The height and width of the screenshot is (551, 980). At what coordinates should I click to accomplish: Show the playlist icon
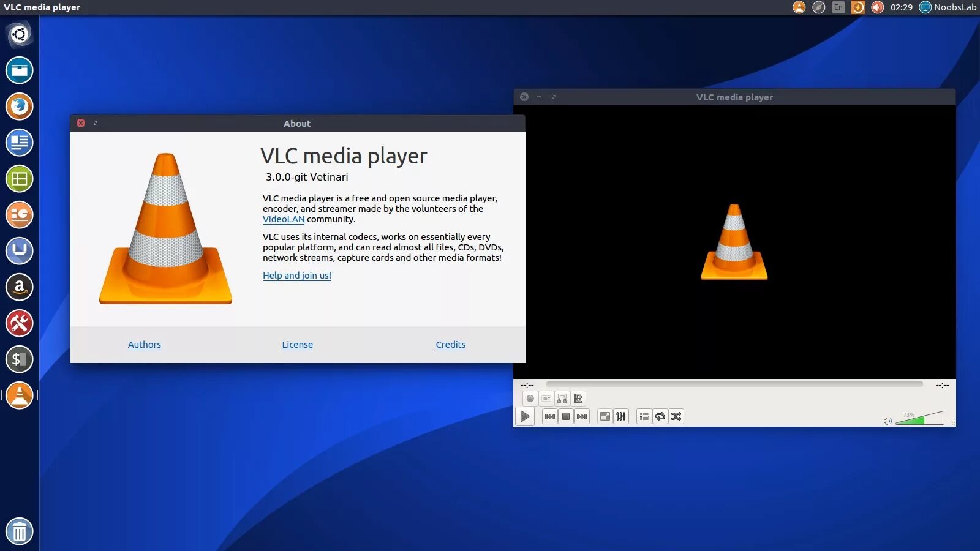pyautogui.click(x=644, y=416)
